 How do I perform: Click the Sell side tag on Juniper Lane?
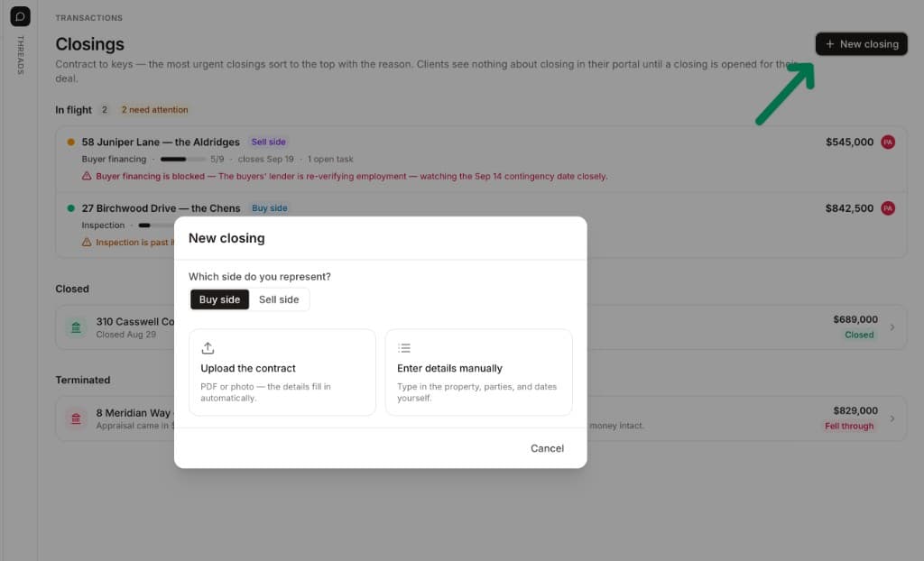coord(268,142)
